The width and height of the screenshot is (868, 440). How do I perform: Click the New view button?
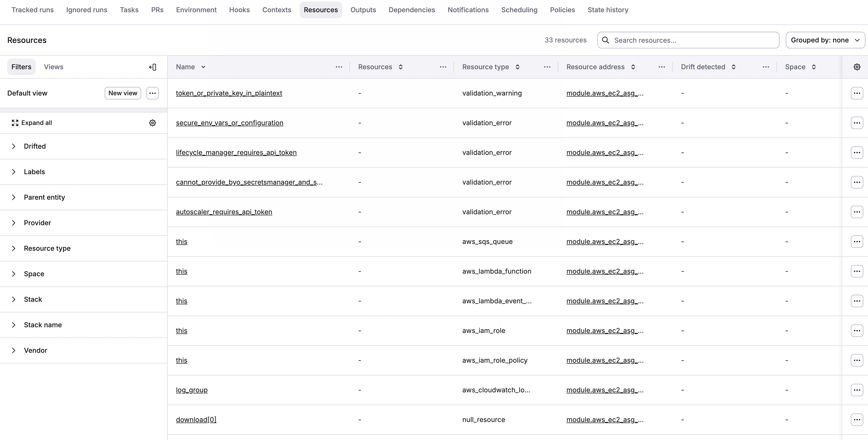[x=123, y=93]
